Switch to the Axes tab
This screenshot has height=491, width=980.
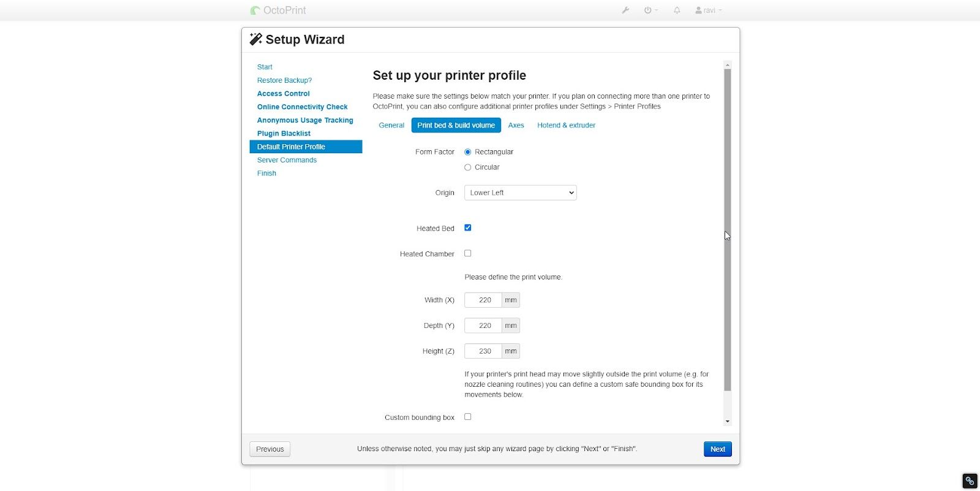pyautogui.click(x=516, y=125)
